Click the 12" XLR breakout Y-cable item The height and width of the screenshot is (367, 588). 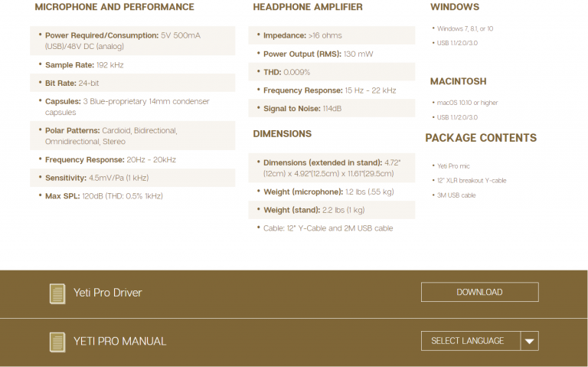click(471, 181)
